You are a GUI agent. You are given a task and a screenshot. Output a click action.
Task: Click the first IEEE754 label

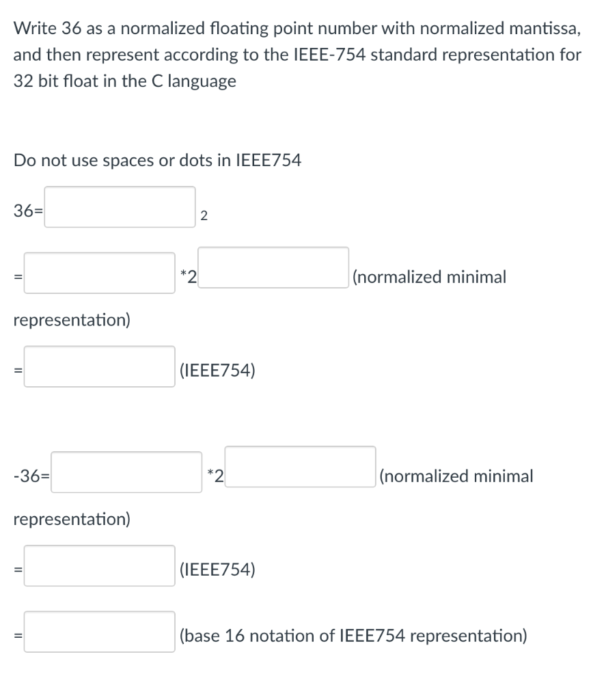[215, 370]
